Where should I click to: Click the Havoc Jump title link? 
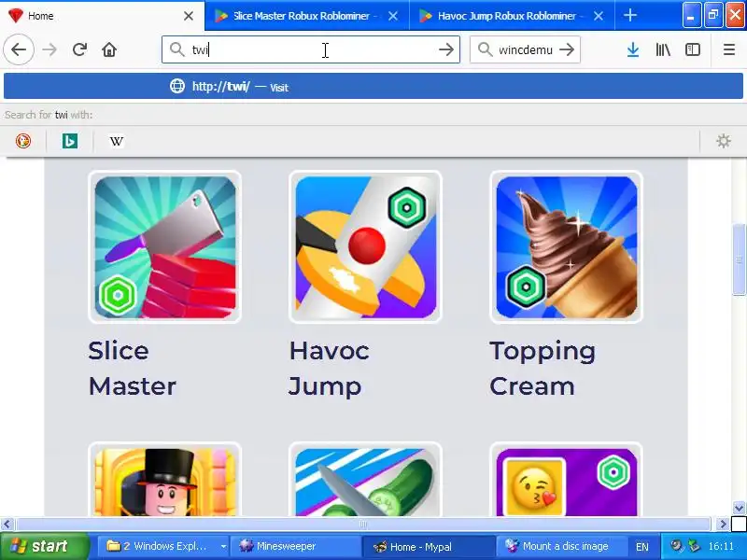(329, 369)
